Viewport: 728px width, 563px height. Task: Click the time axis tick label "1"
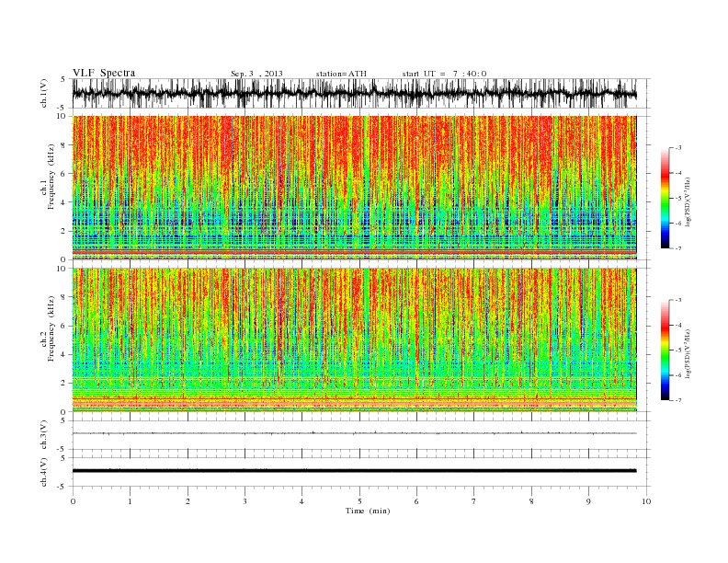131,501
